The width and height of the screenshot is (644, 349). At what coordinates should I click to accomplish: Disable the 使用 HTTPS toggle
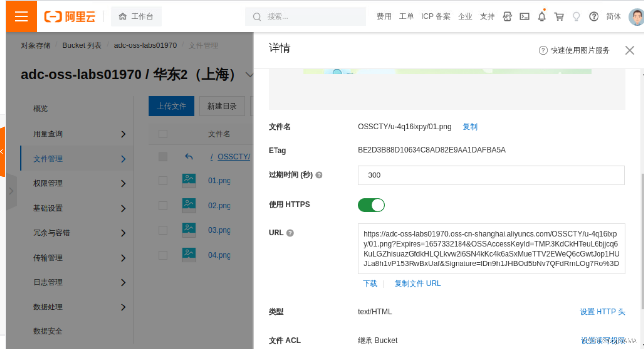[x=371, y=204]
